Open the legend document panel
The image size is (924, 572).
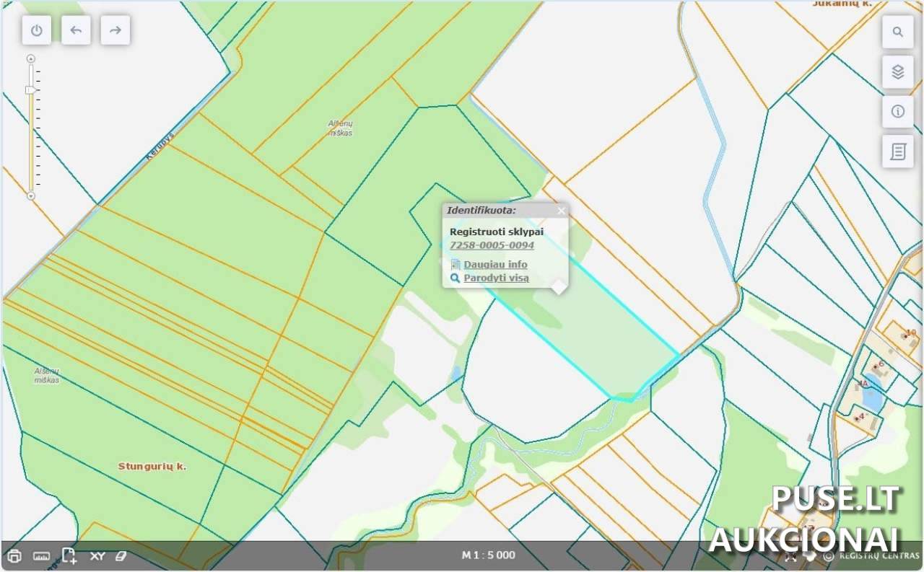click(x=898, y=151)
